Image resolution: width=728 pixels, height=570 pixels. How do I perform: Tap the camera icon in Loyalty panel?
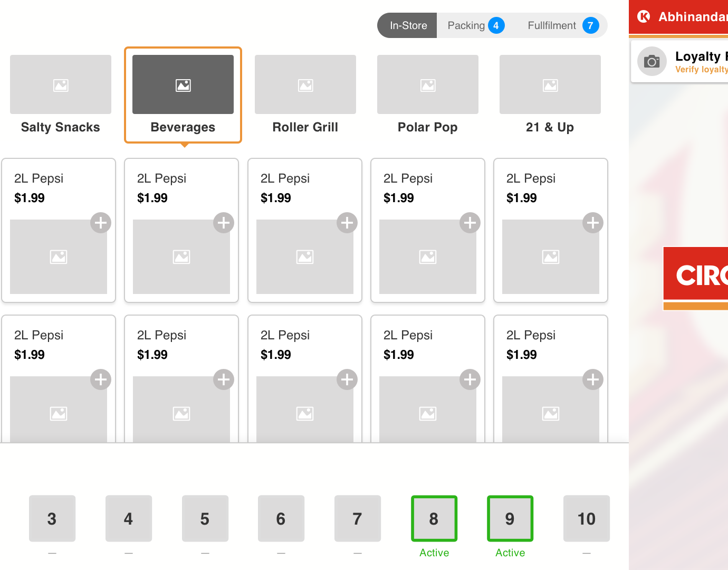652,61
